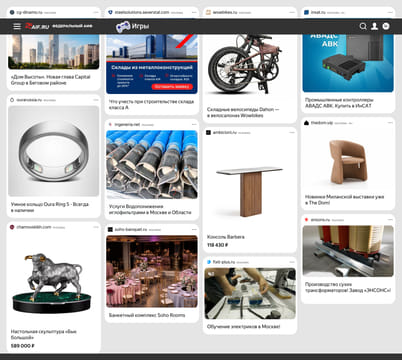Open the wowbikes.ru source link
Image resolution: width=402 pixels, height=360 pixels.
point(225,12)
